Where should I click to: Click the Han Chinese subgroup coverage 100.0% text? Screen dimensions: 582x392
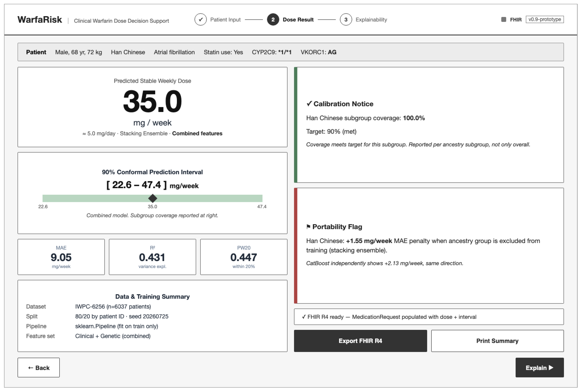[365, 118]
